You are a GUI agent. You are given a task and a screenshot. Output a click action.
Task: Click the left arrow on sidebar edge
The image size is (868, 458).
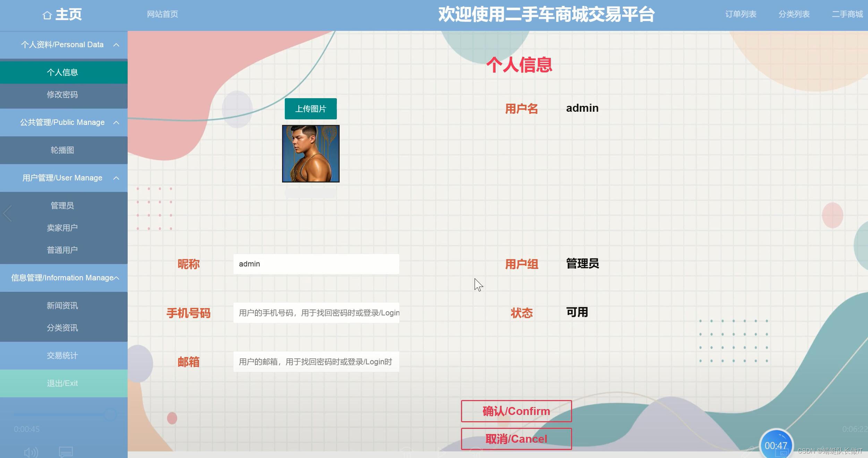coord(8,213)
